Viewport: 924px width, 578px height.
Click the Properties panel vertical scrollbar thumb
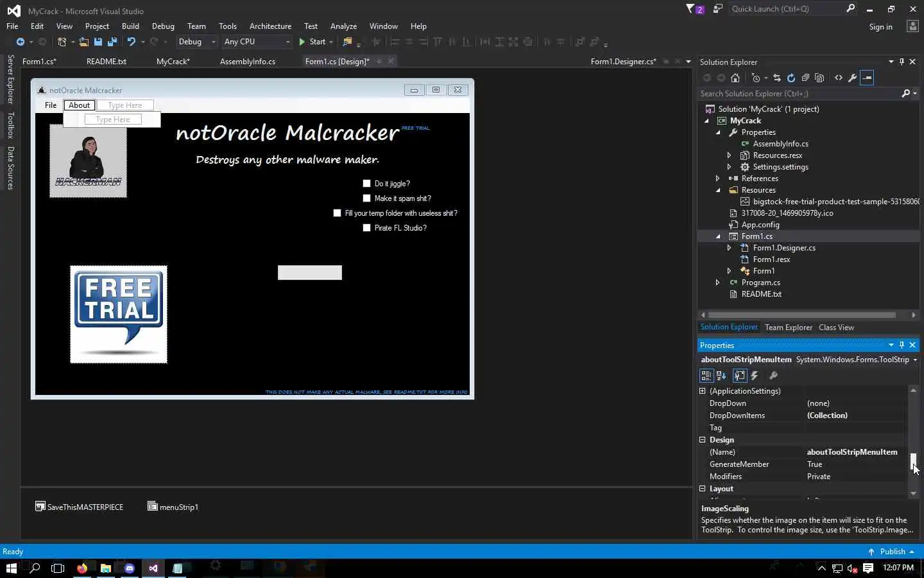pyautogui.click(x=914, y=462)
